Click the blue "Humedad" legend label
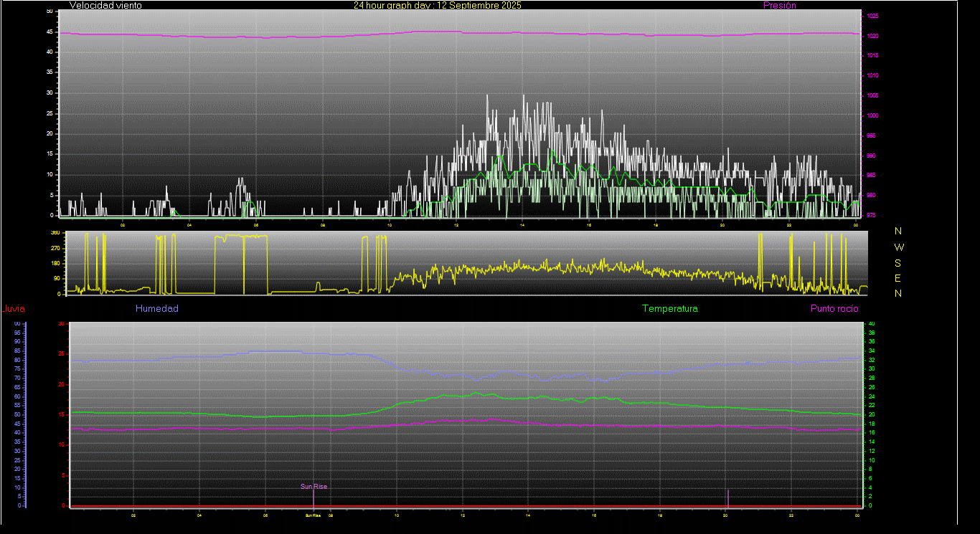This screenshot has height=534, width=980. [x=156, y=309]
